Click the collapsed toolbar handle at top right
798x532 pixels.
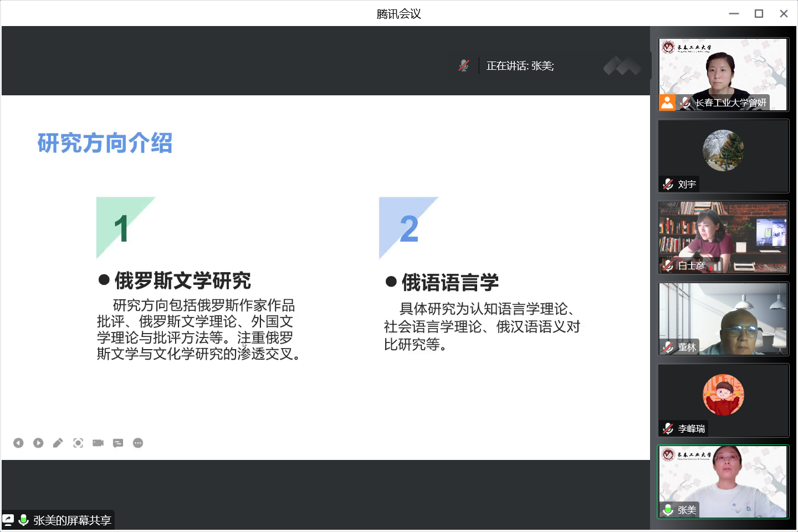pos(622,66)
